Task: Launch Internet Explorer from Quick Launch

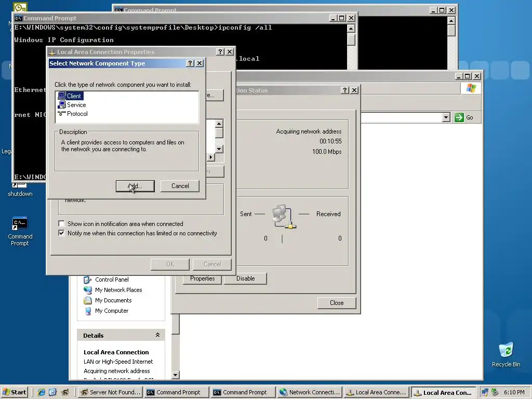Action: coord(42,392)
